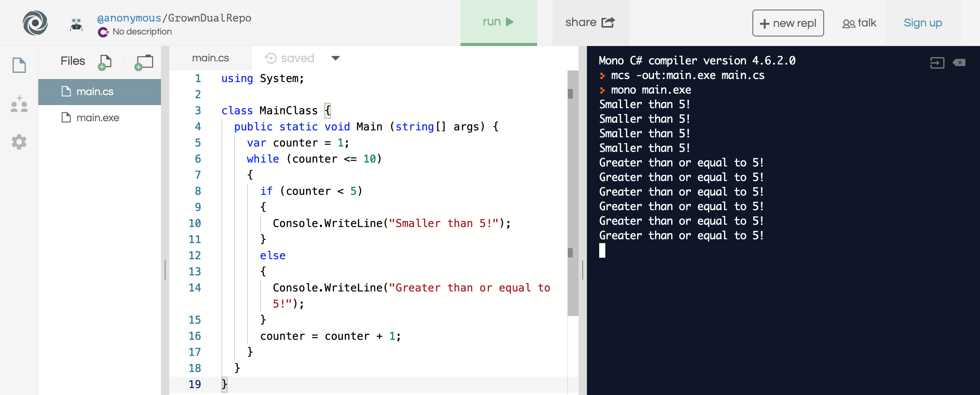Open the multiplayer people sidebar icon
980x395 pixels.
coord(19,104)
